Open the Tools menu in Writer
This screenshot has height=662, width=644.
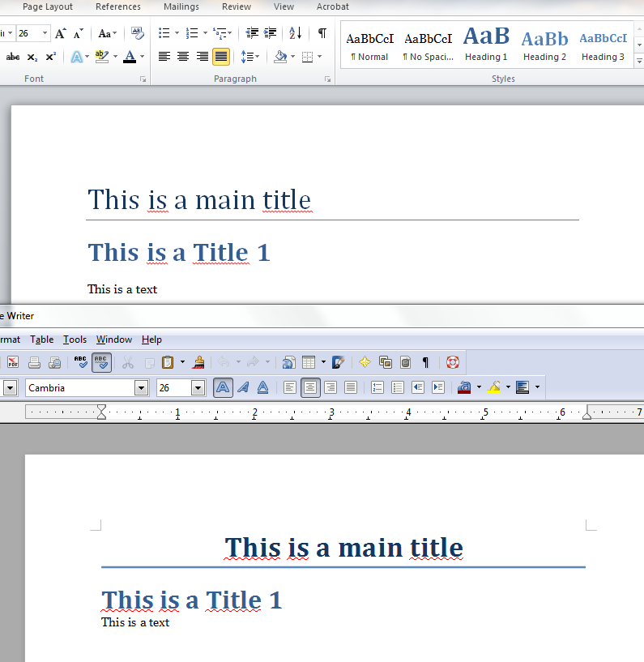click(75, 340)
